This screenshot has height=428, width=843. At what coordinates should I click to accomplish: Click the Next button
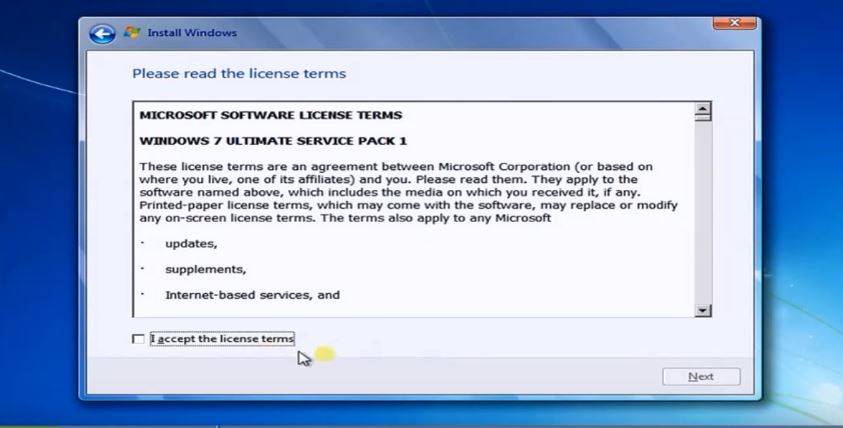[x=701, y=376]
